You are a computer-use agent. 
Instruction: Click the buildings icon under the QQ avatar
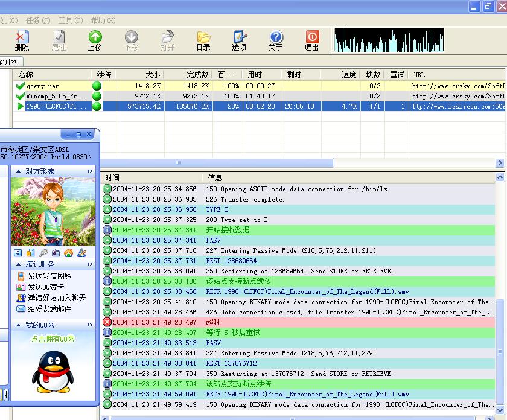click(x=30, y=253)
